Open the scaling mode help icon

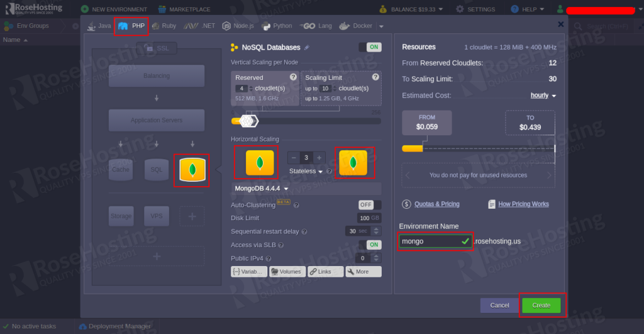(x=329, y=171)
